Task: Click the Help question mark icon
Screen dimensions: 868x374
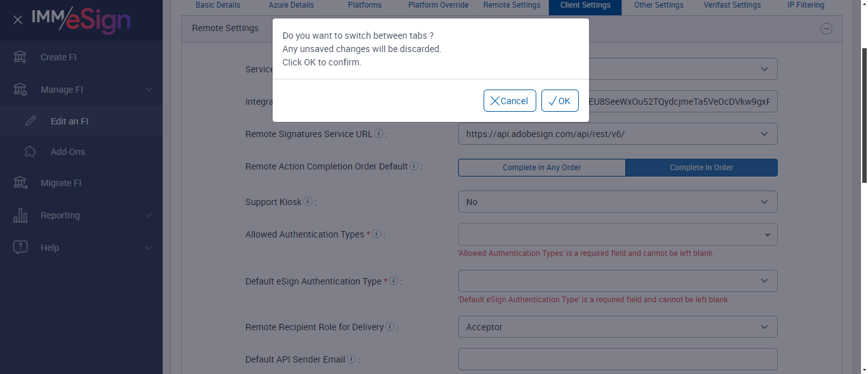Action: [20, 248]
